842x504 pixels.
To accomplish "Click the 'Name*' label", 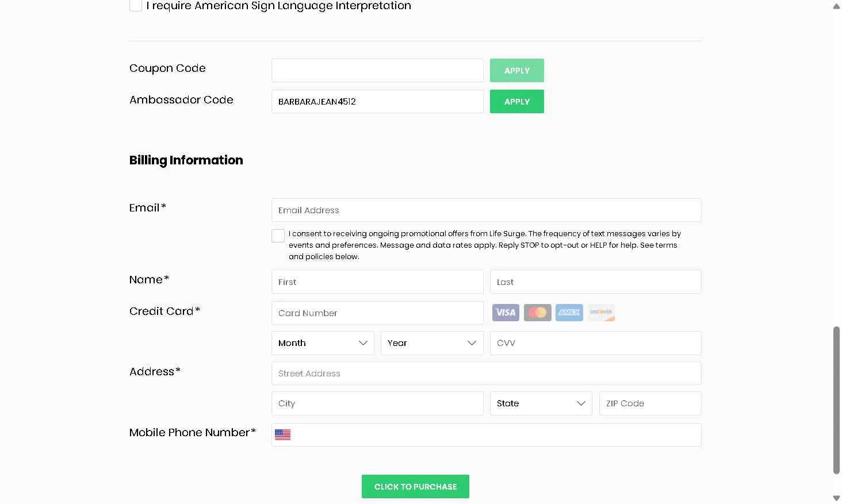I will [149, 280].
